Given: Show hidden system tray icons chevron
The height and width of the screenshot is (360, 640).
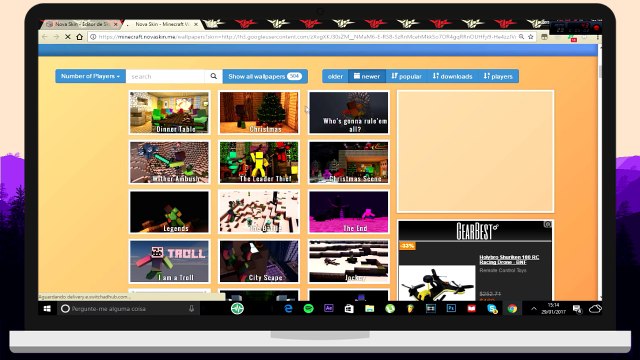Looking at the screenshot, I should (x=533, y=309).
